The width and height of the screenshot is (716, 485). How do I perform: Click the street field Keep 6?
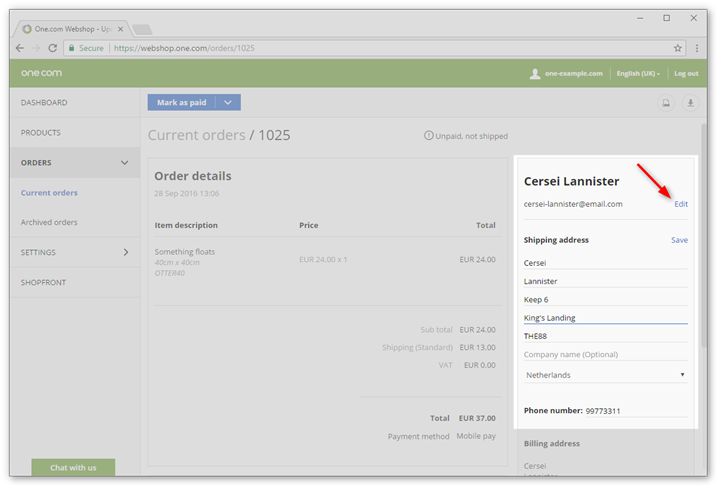[605, 300]
